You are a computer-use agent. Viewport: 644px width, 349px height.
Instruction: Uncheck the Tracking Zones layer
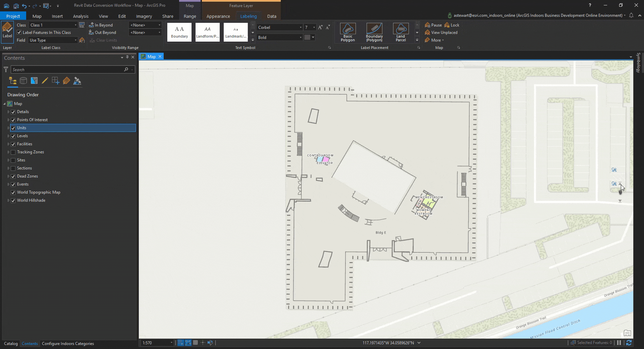(13, 152)
